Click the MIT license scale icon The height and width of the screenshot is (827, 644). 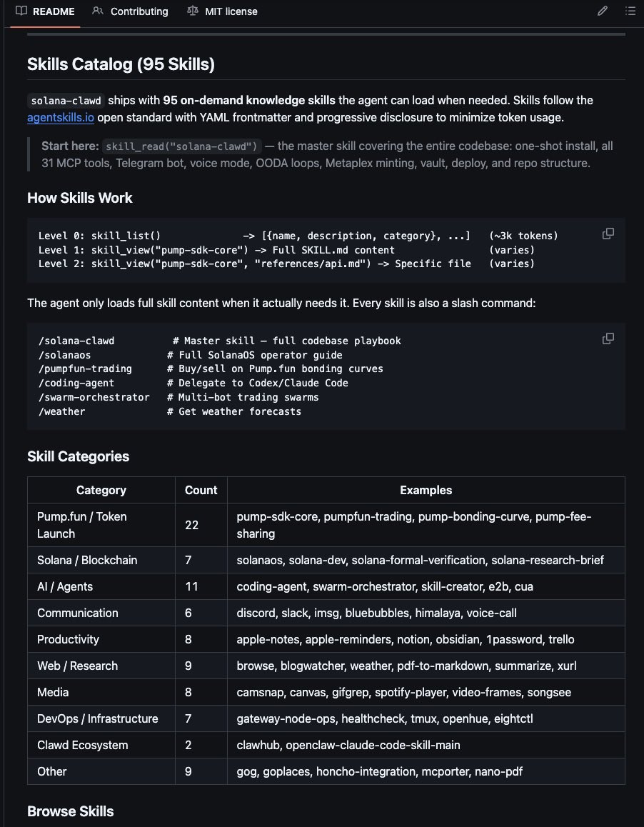(x=193, y=11)
